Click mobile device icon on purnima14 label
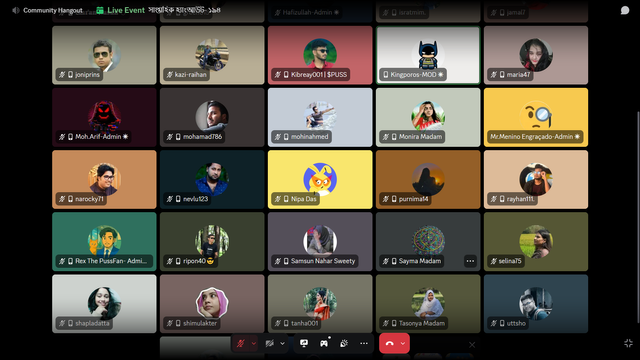This screenshot has width=640, height=360. click(x=394, y=199)
